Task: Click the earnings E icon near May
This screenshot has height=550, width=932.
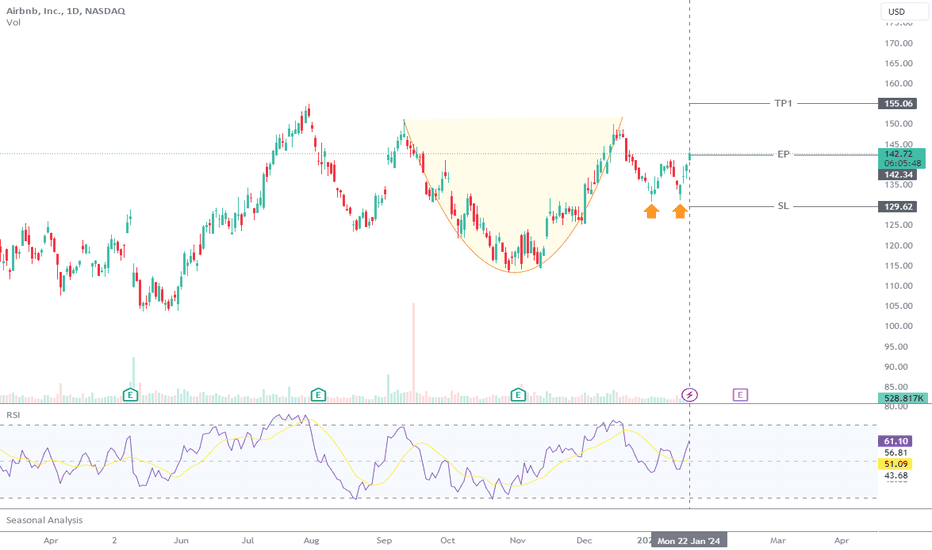Action: click(130, 394)
